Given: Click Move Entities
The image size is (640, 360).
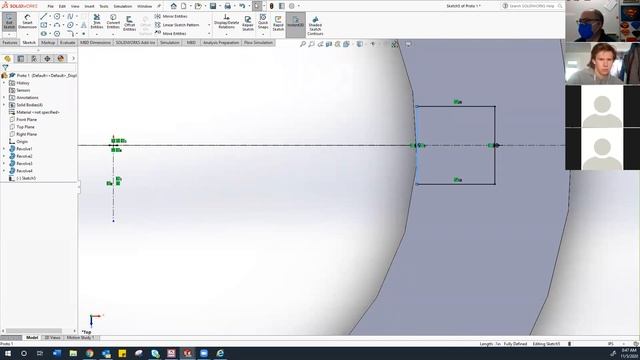Looking at the screenshot, I should [x=171, y=33].
